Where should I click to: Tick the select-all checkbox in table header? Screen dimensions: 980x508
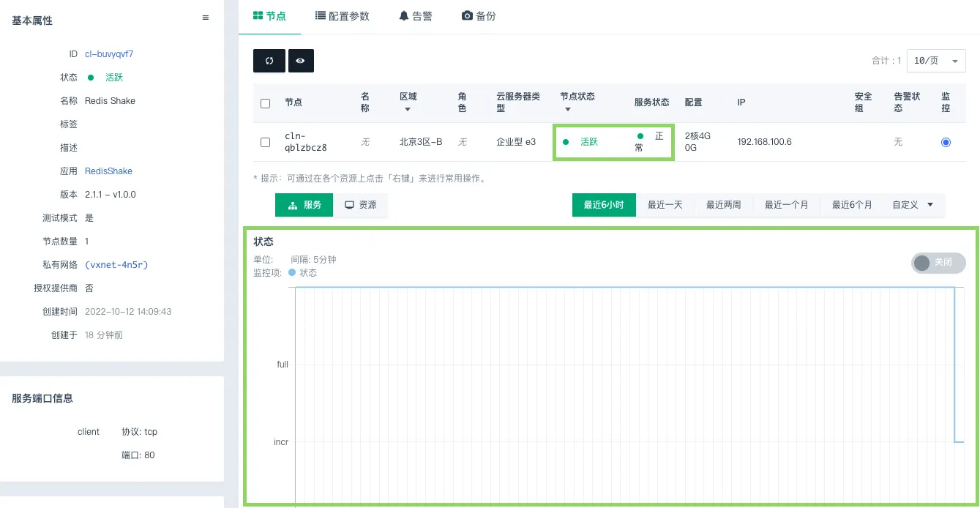[x=266, y=103]
